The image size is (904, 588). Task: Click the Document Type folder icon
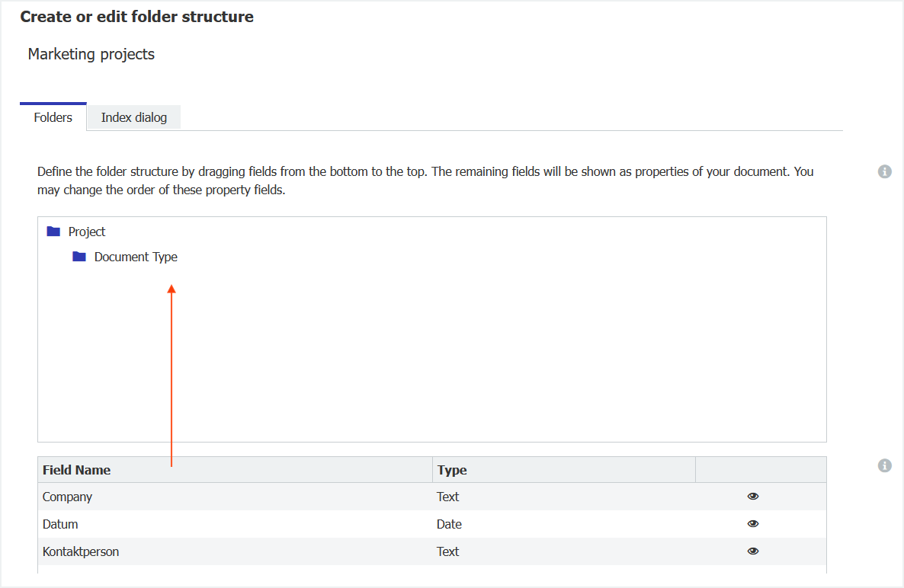tap(79, 257)
